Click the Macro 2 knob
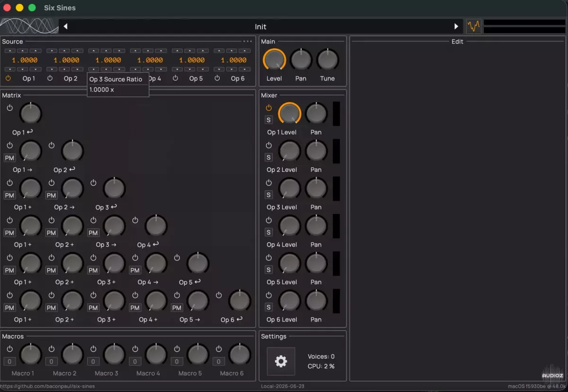568x392 pixels. point(72,355)
